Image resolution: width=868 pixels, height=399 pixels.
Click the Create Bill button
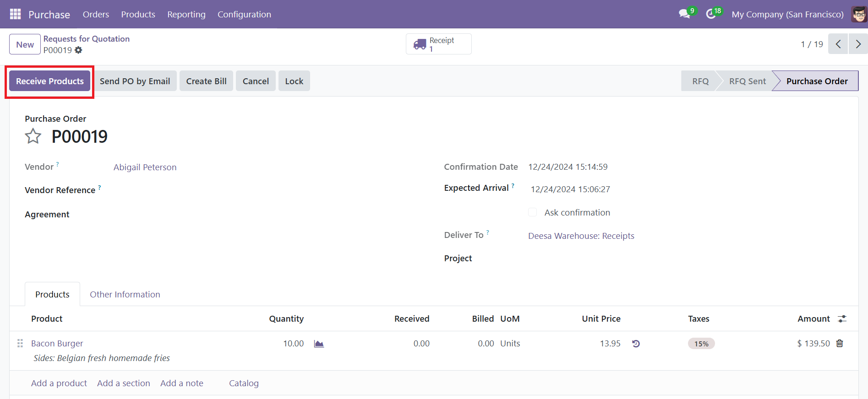click(x=206, y=81)
